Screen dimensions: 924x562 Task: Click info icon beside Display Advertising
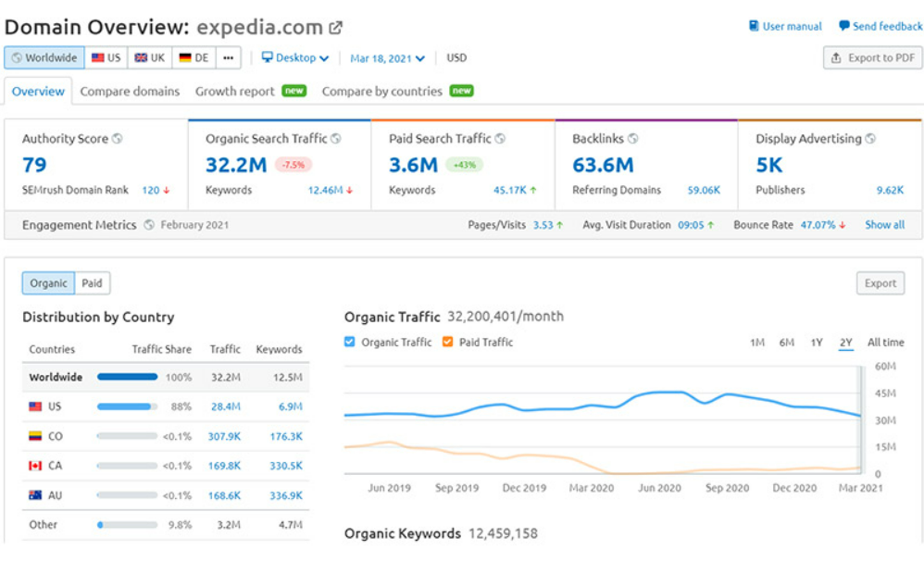(869, 139)
